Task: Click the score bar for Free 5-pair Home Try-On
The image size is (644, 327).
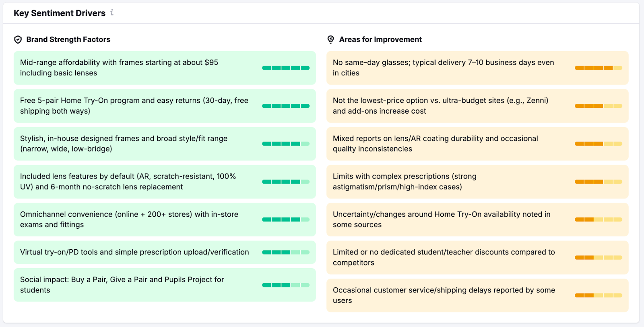Action: pyautogui.click(x=285, y=106)
